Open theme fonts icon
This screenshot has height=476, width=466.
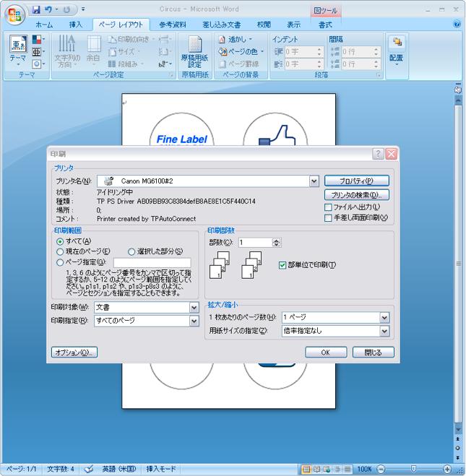(38, 51)
